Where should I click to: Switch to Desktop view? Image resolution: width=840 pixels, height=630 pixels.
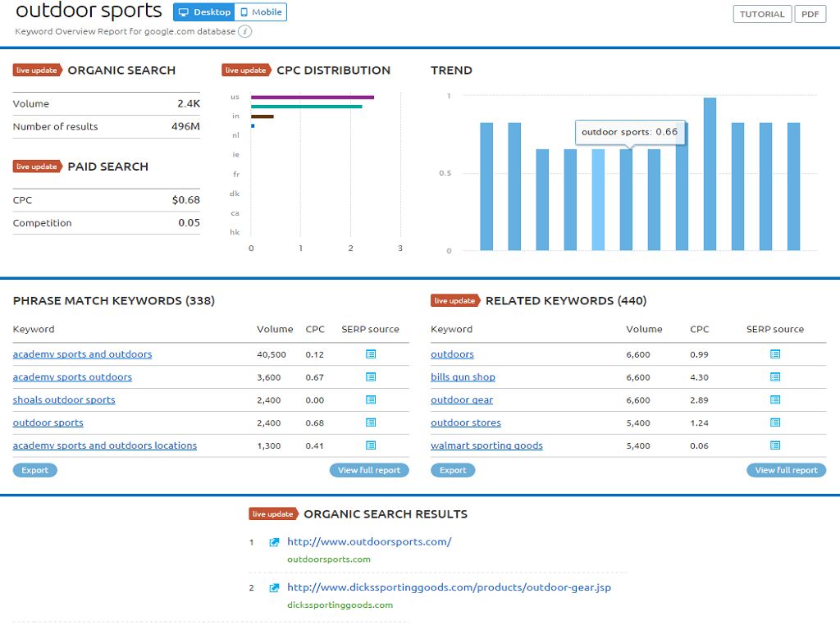click(204, 12)
